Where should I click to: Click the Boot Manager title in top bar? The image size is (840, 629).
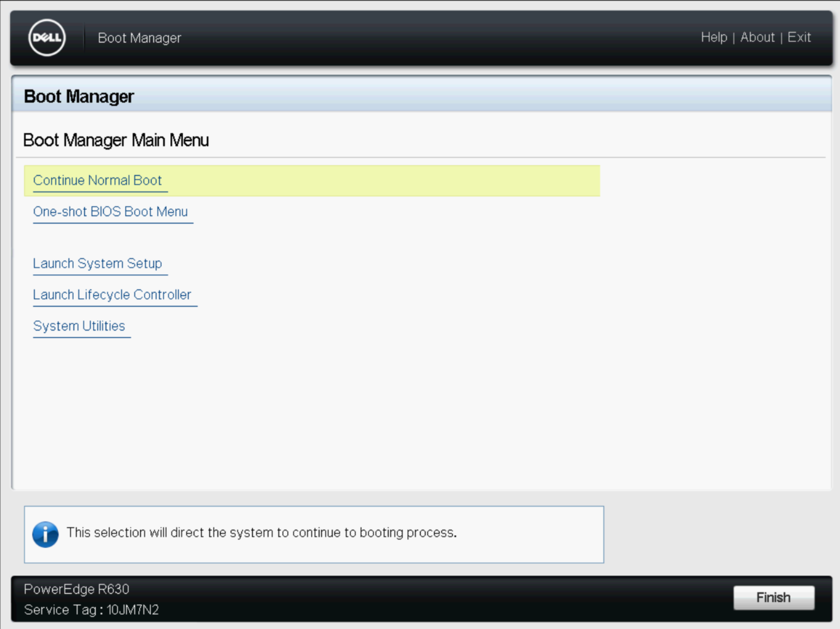[139, 38]
